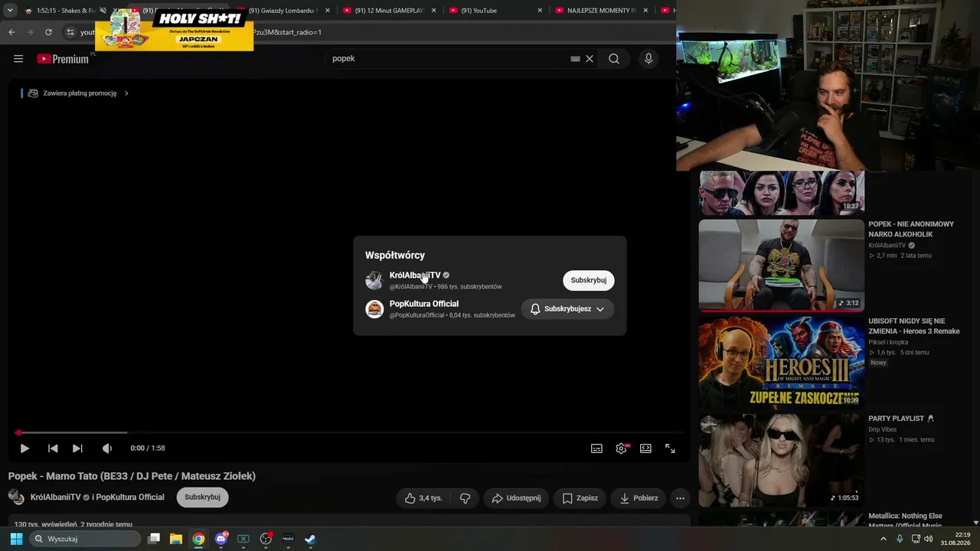Open the taskbar clock showing 22:19

(x=956, y=539)
